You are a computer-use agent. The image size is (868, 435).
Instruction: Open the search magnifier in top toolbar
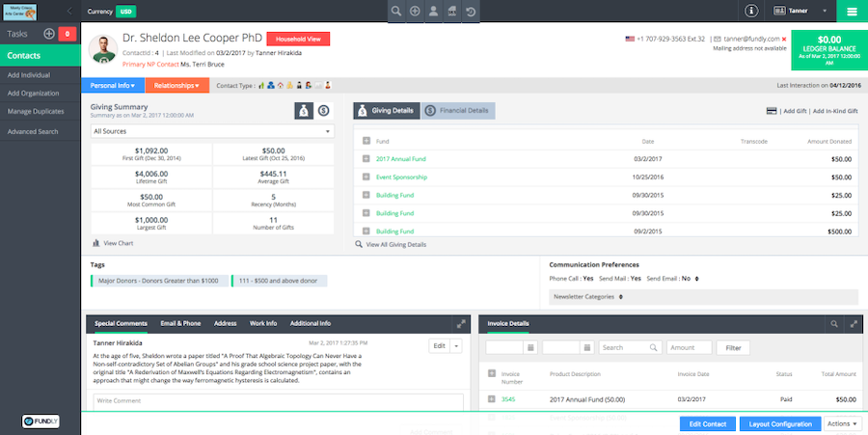pos(395,11)
